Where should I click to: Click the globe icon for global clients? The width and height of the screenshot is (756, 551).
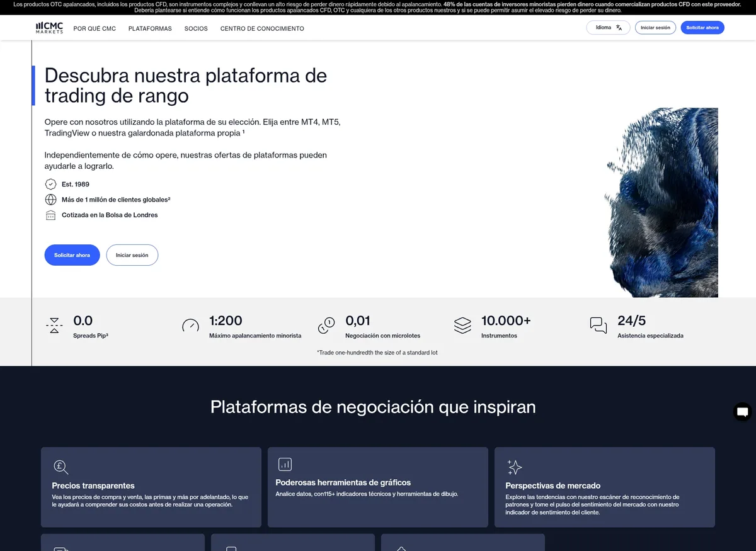(x=51, y=200)
